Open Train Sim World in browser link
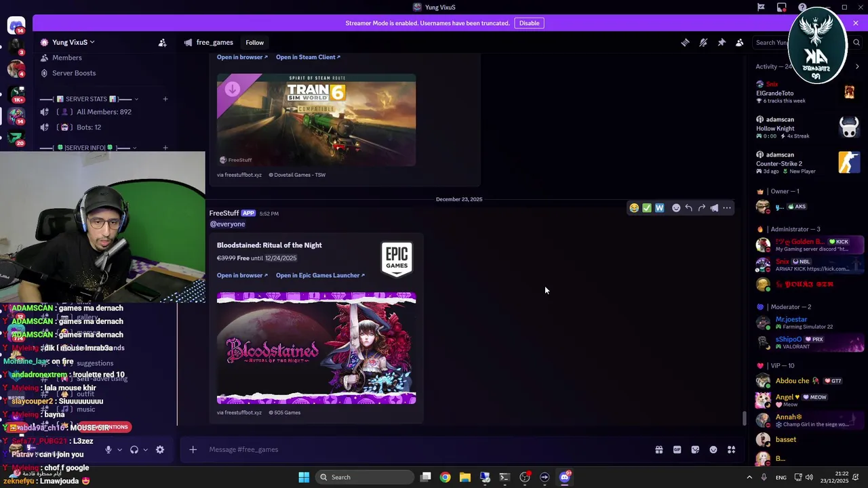 (x=242, y=57)
